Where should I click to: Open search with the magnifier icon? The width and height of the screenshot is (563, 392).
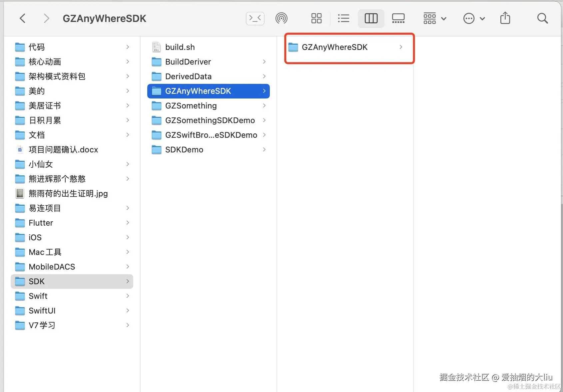(542, 18)
